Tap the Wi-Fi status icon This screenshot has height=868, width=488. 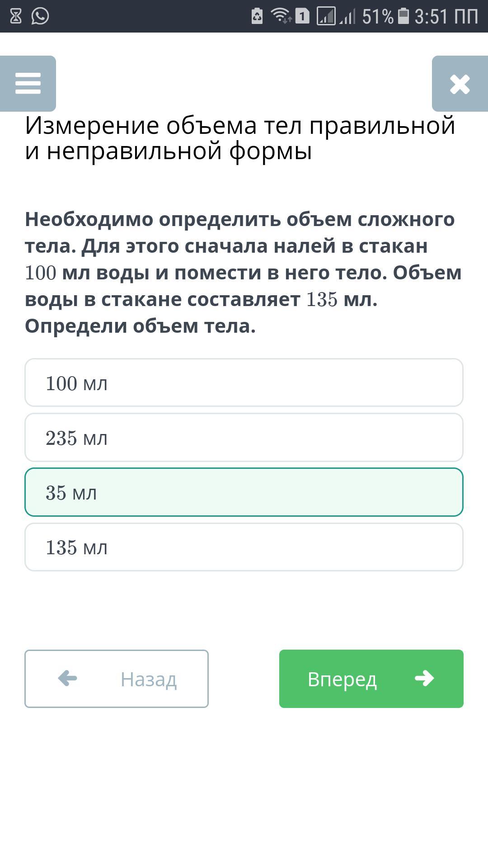pyautogui.click(x=281, y=16)
